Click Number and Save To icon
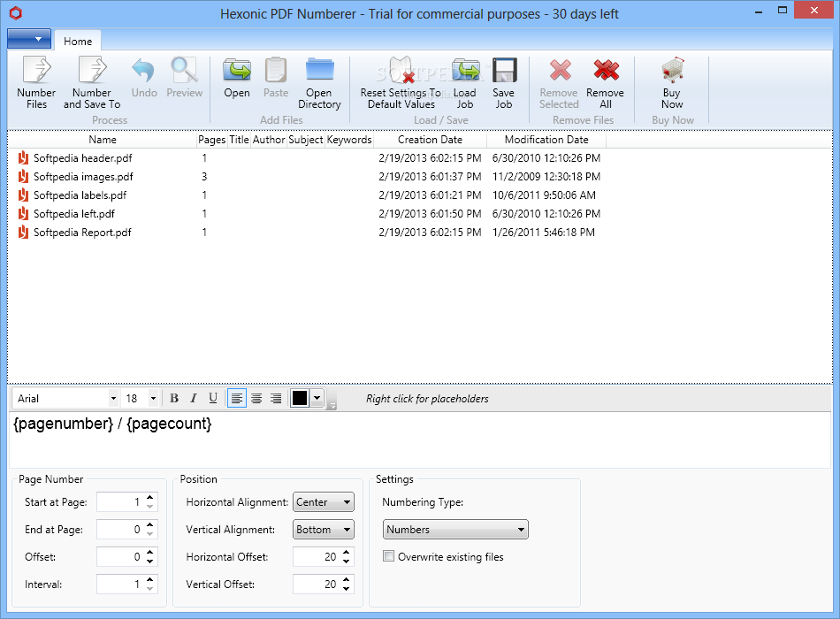Screen dimensions: 840x619 92,70
